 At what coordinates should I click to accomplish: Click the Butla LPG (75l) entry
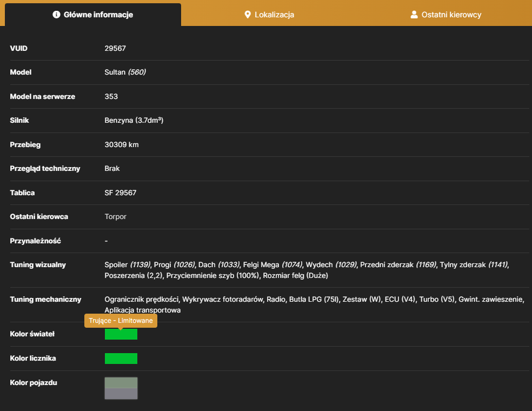pyautogui.click(x=314, y=299)
